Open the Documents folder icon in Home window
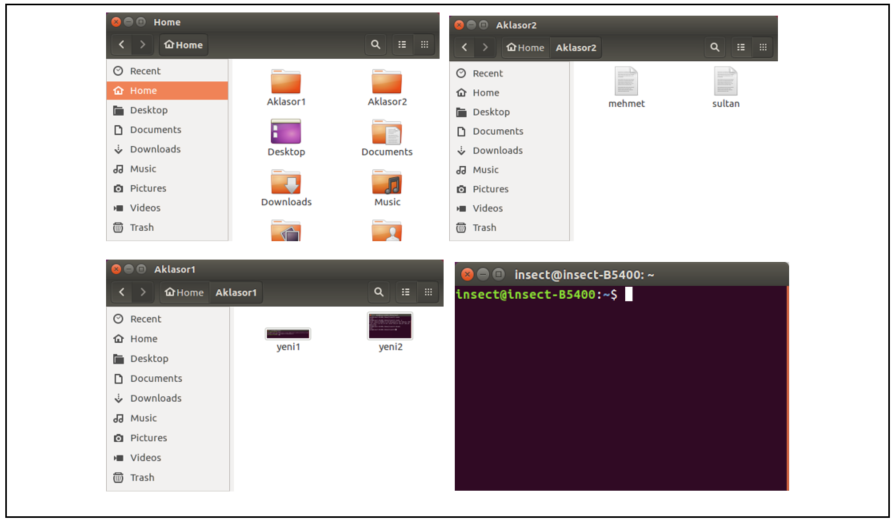894x522 pixels. point(387,138)
